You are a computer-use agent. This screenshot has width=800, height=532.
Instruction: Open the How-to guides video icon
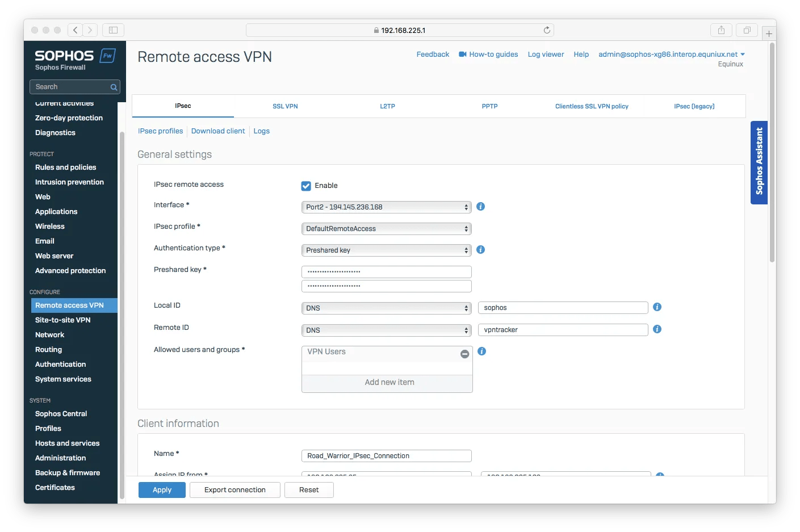463,54
